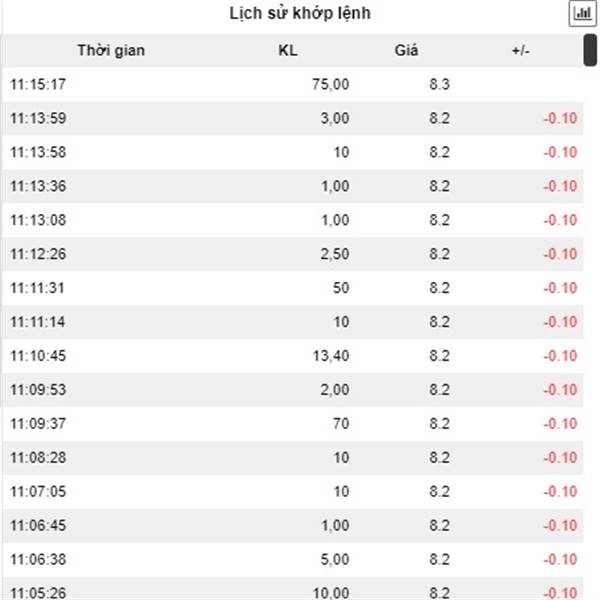Click the scrollbar thumb of trade history
This screenshot has height=600, width=600.
coord(590,50)
